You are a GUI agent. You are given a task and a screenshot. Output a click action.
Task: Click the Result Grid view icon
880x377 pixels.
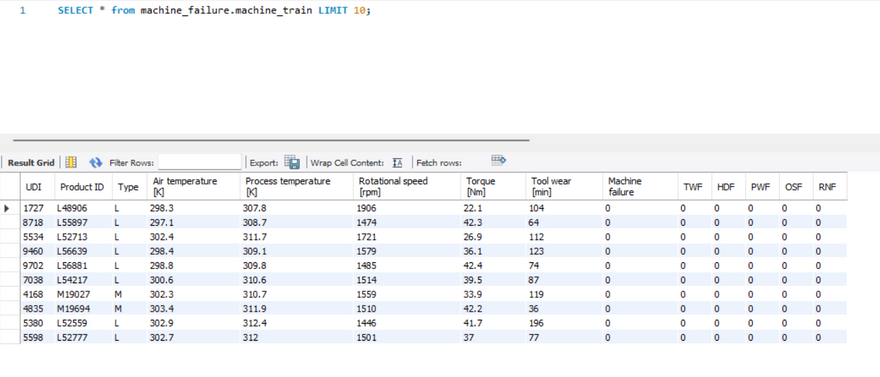coord(71,163)
